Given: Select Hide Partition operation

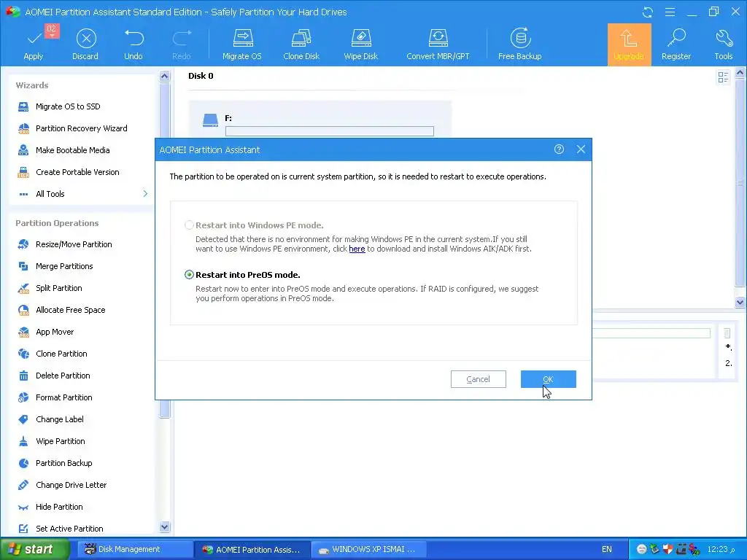Looking at the screenshot, I should point(59,507).
